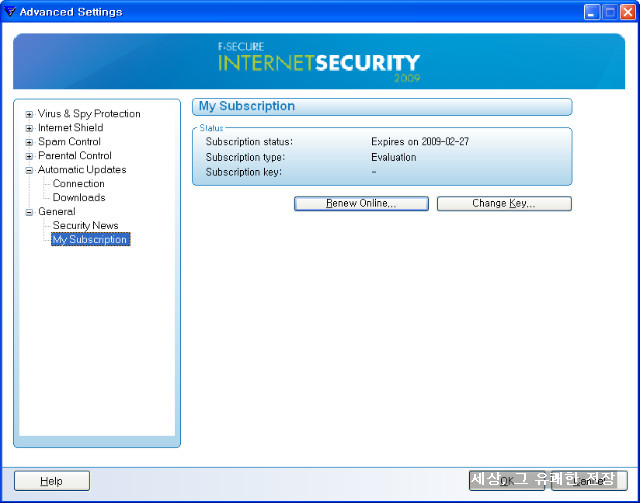
Task: Open Help for Advanced Settings
Action: [x=52, y=481]
